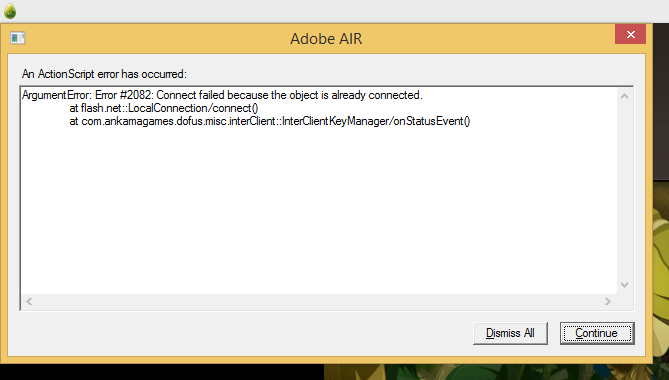Click the Dismiss All button
The image size is (669, 380).
click(x=510, y=333)
